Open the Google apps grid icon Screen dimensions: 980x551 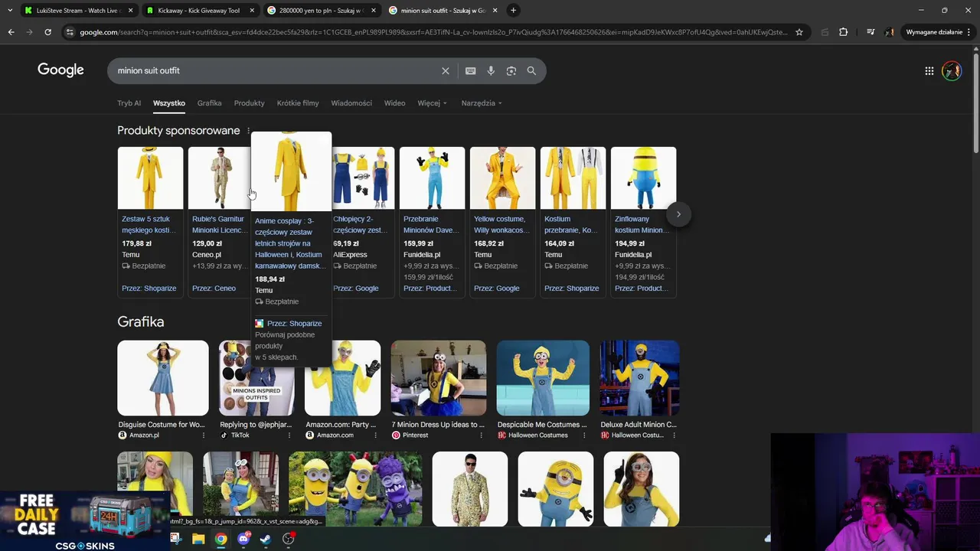click(929, 70)
